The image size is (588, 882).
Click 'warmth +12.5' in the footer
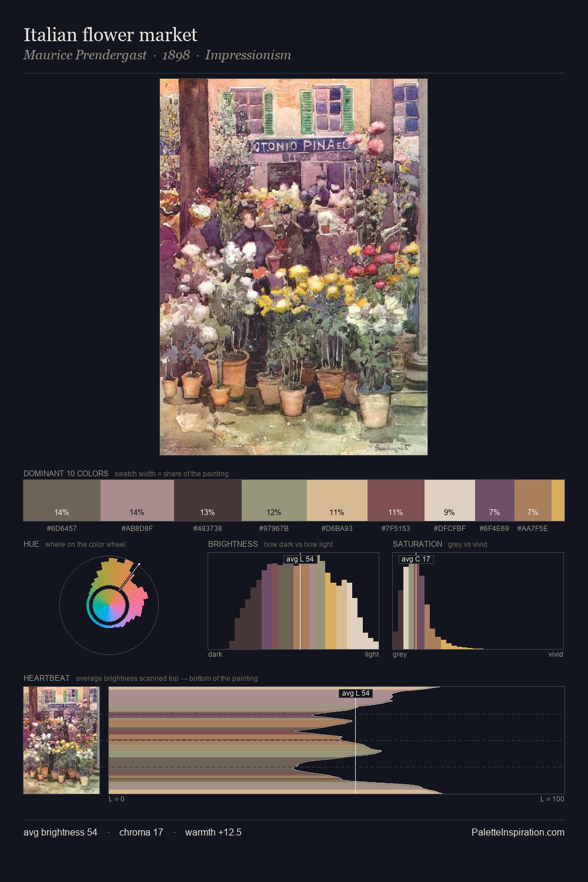[213, 832]
